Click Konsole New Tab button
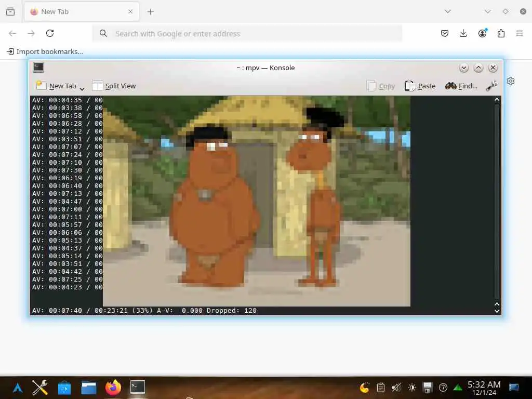Viewport: 532px width, 399px height. [56, 86]
